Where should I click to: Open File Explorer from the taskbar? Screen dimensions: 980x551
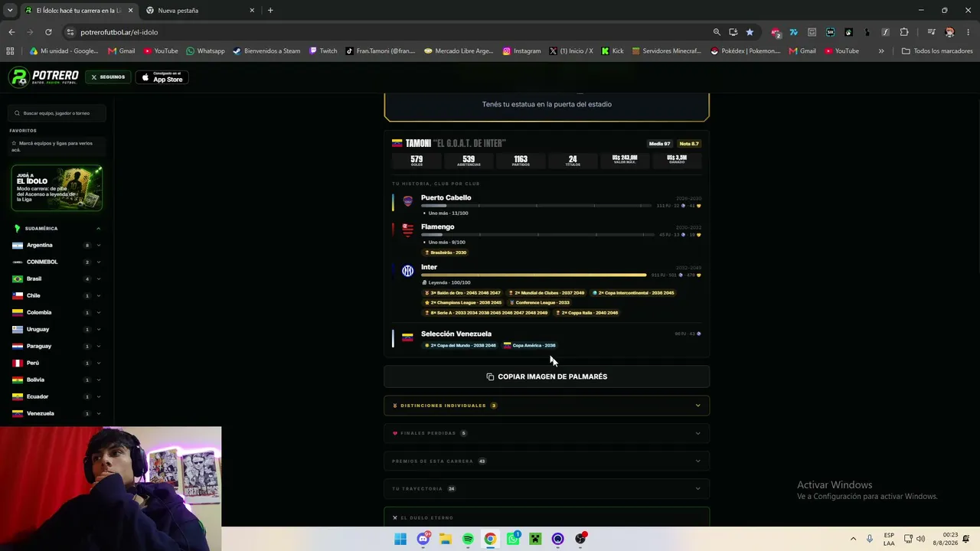(x=446, y=539)
